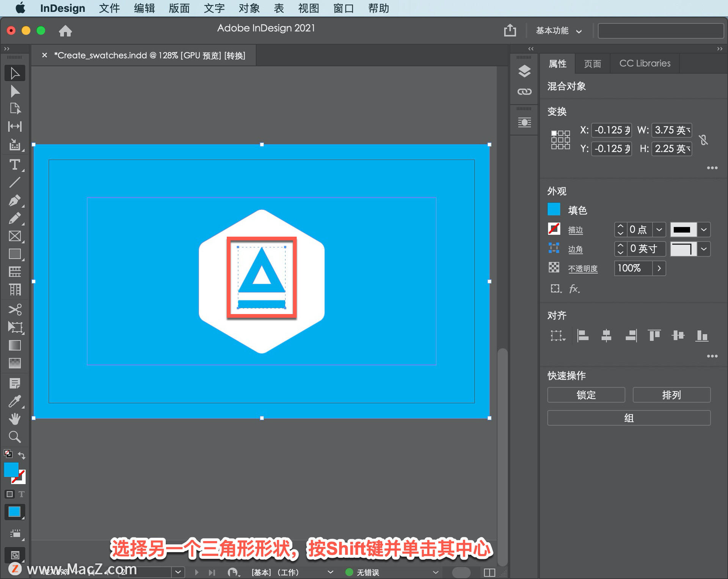Select the Eyedropper tool
Screen dimensions: 728x579
pyautogui.click(x=14, y=401)
